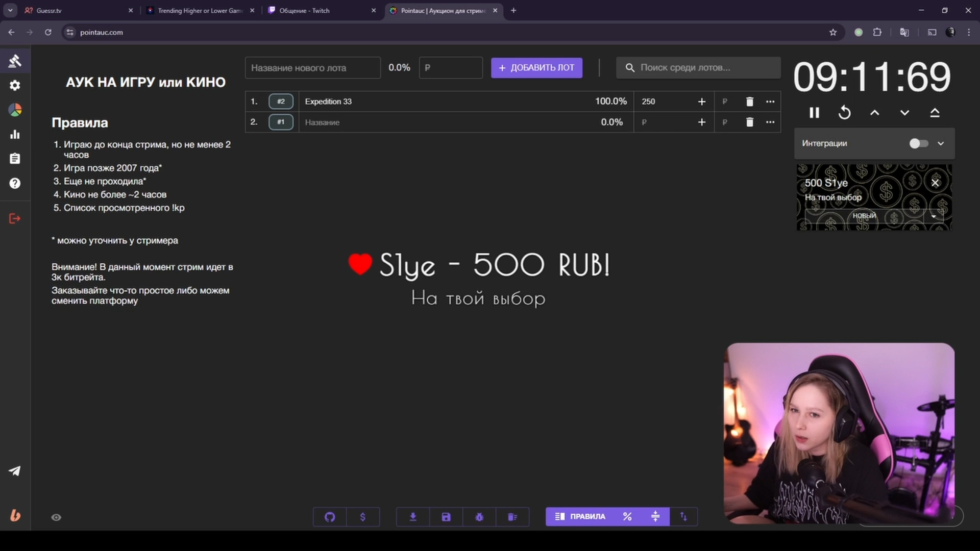
Task: Open a new browser tab
Action: [513, 10]
